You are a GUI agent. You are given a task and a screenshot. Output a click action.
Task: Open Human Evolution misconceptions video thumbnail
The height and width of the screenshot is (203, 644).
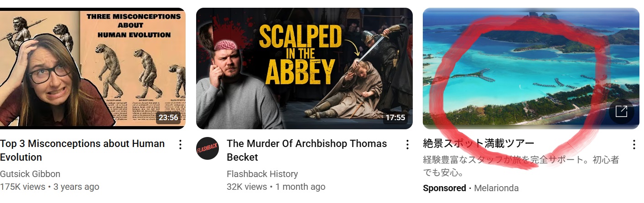(x=93, y=68)
